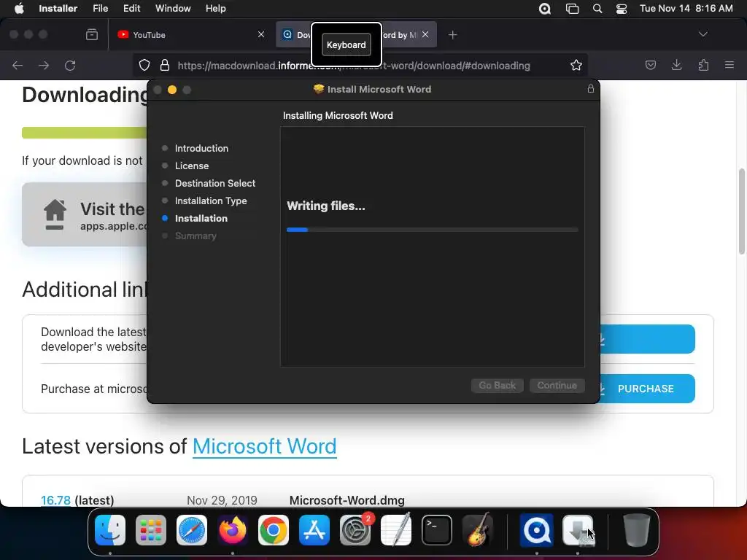Viewport: 747px width, 560px height.
Task: Click the installer lock icon in title bar
Action: click(591, 89)
